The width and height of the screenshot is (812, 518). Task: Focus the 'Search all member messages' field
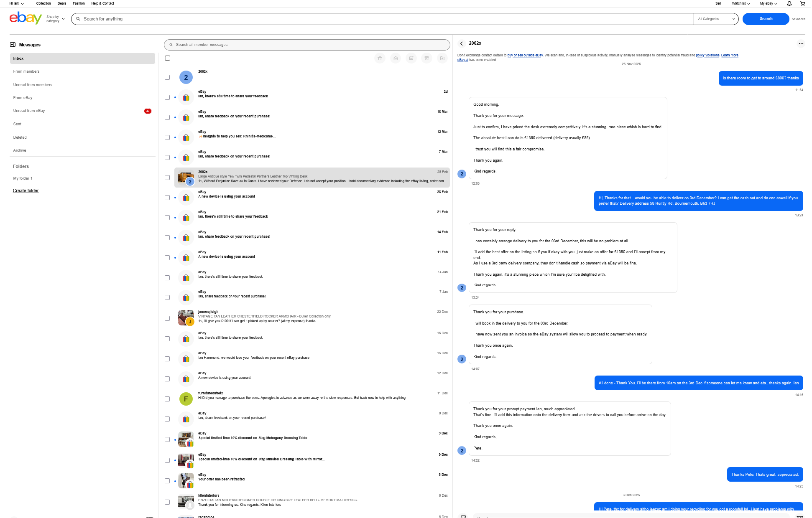click(307, 45)
